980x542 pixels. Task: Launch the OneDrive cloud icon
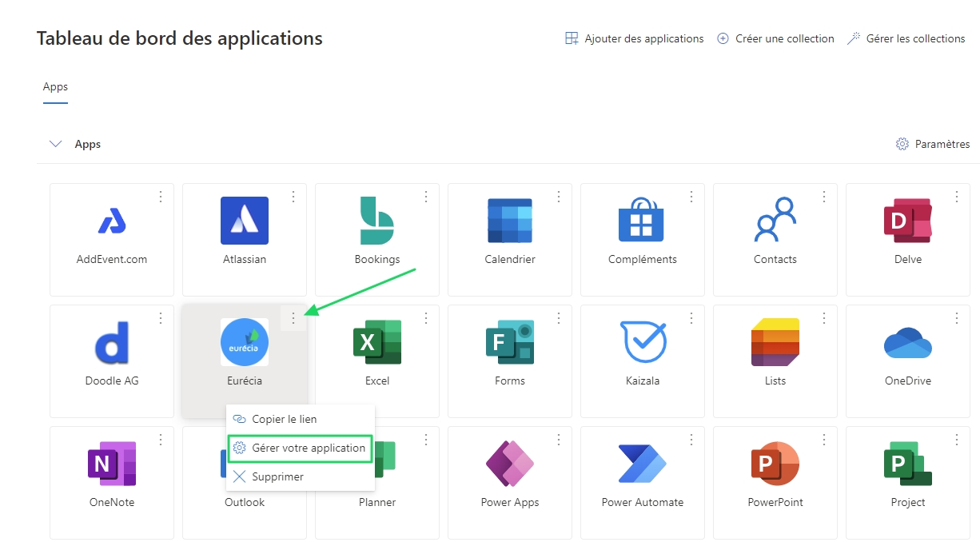click(x=908, y=342)
